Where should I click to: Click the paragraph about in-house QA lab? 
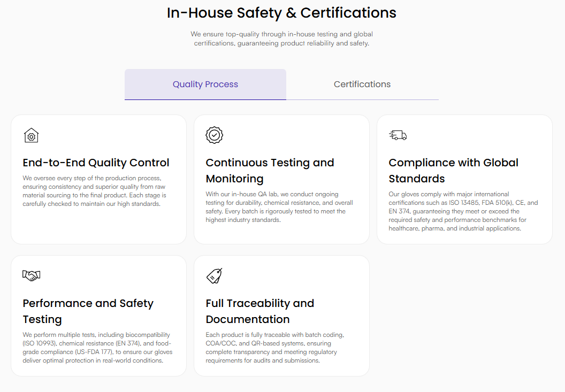pos(279,207)
